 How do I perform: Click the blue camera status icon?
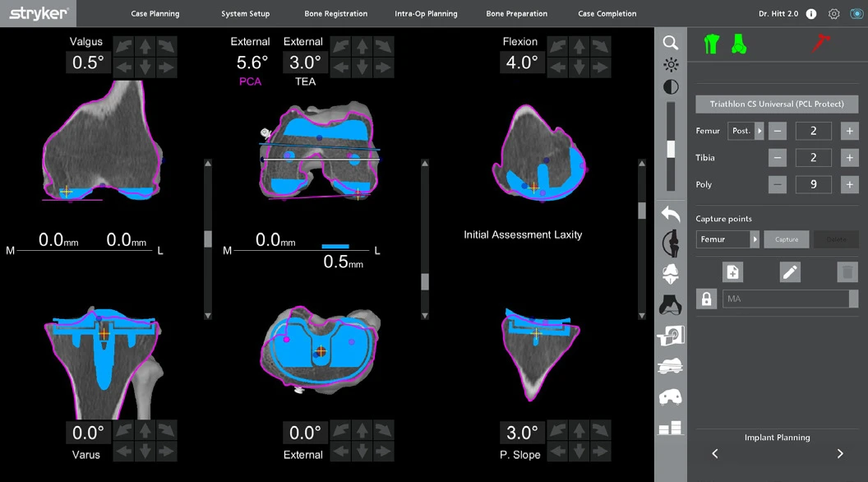point(856,14)
